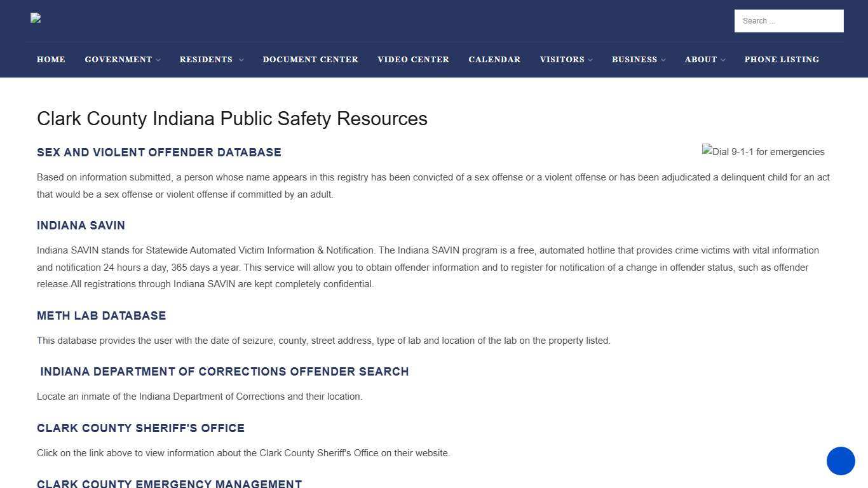The height and width of the screenshot is (488, 868).
Task: Open the chat widget bubble
Action: point(840,461)
